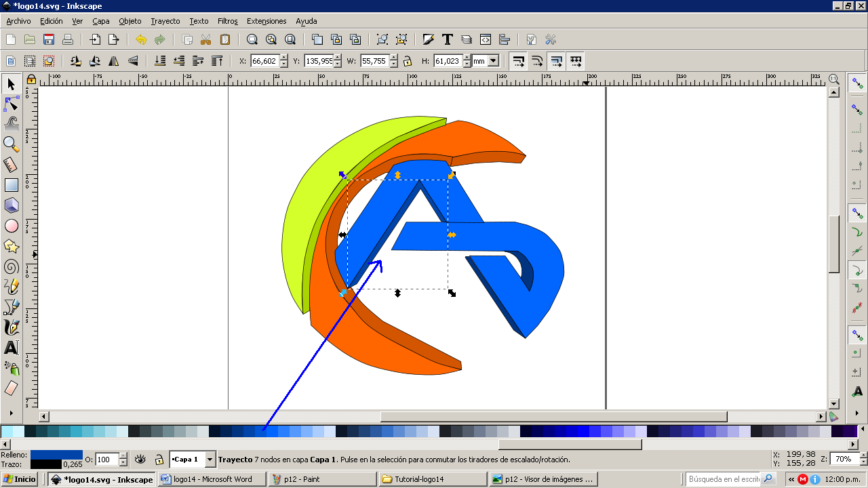Toggle current layer visibility eye

(x=140, y=459)
